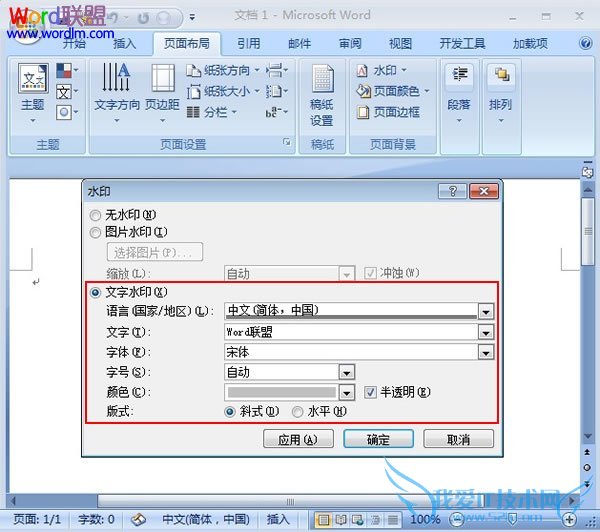Image resolution: width=600 pixels, height=532 pixels.
Task: Switch to Page Layout (页面布局) tab
Action: click(x=187, y=44)
